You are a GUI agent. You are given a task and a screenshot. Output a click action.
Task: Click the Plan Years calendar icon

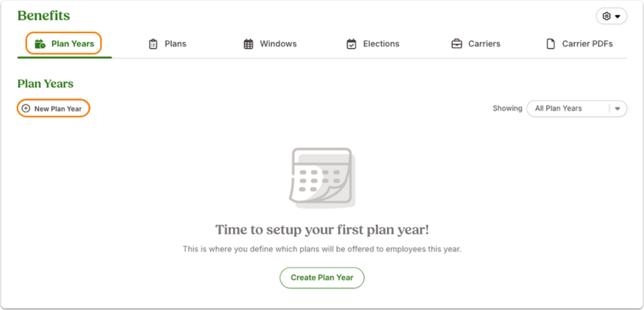pyautogui.click(x=40, y=44)
